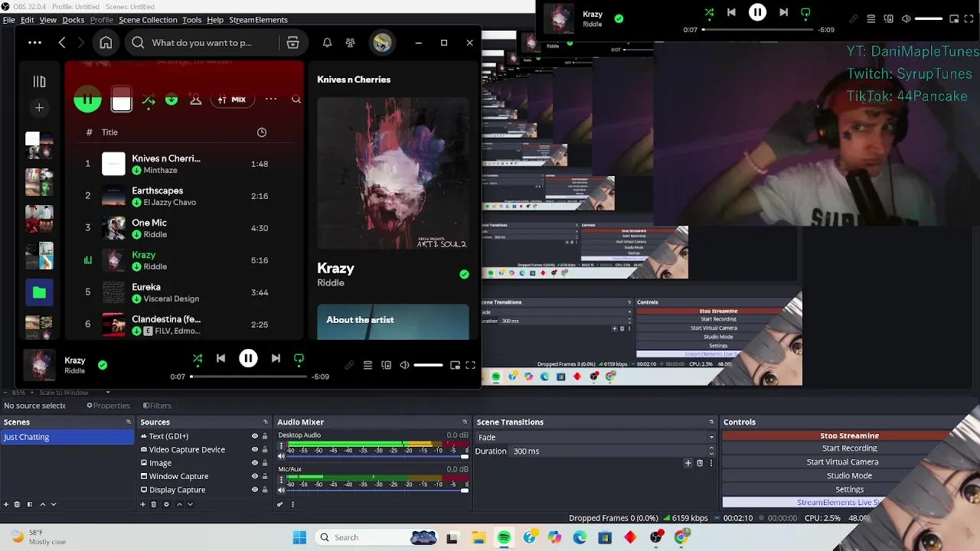
Task: Open OBS Edit menu
Action: click(27, 20)
